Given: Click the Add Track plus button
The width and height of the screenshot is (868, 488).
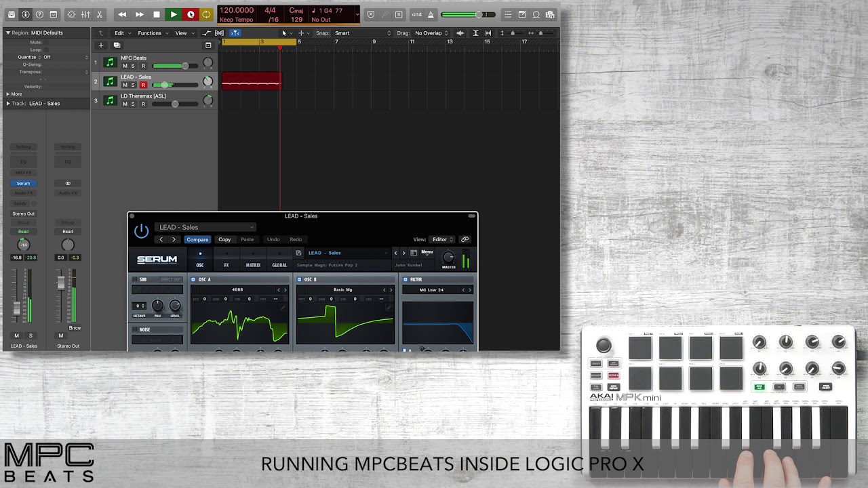Looking at the screenshot, I should pyautogui.click(x=101, y=45).
